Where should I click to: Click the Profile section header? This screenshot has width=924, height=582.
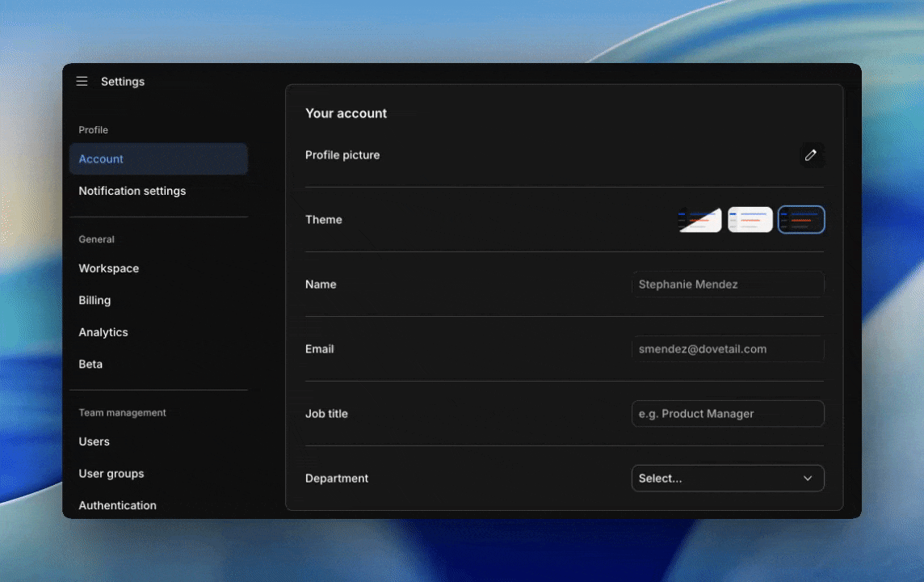[x=93, y=129]
